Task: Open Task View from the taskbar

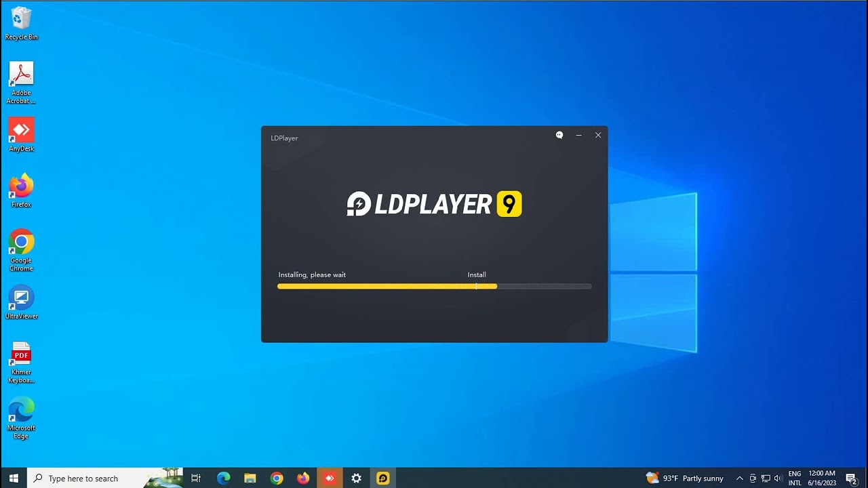Action: point(196,478)
